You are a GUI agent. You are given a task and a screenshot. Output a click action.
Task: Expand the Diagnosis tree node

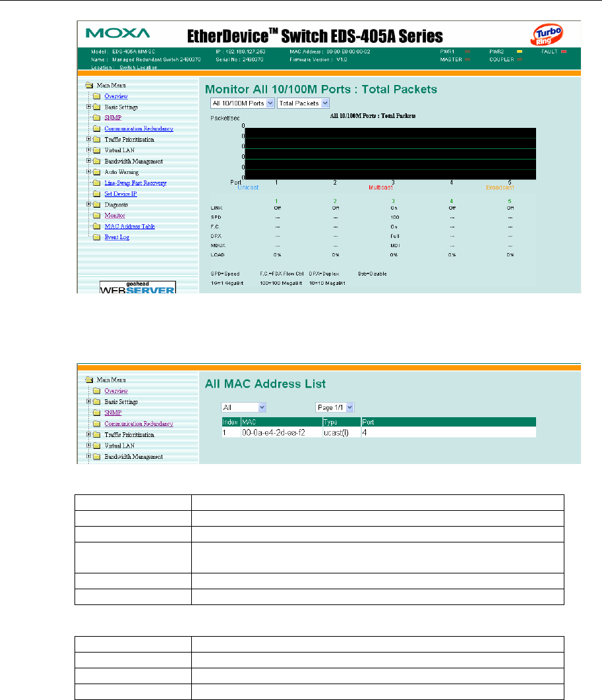point(88,204)
